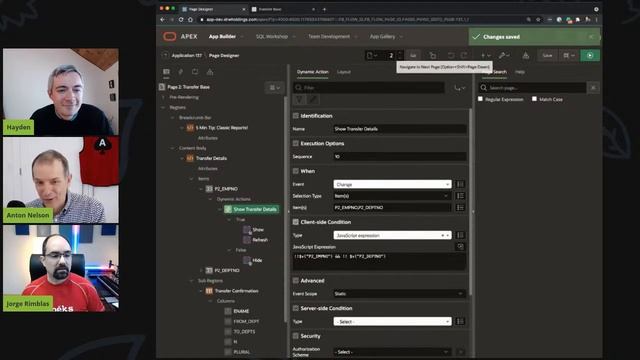The width and height of the screenshot is (640, 360).
Task: Click the property Filter field
Action: 369,87
